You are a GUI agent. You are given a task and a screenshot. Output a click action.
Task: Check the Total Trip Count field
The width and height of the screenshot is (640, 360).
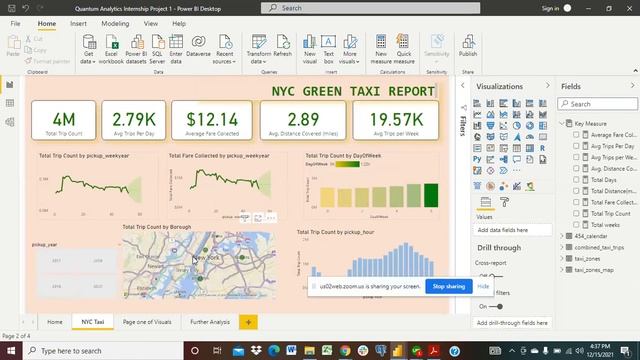tap(576, 213)
